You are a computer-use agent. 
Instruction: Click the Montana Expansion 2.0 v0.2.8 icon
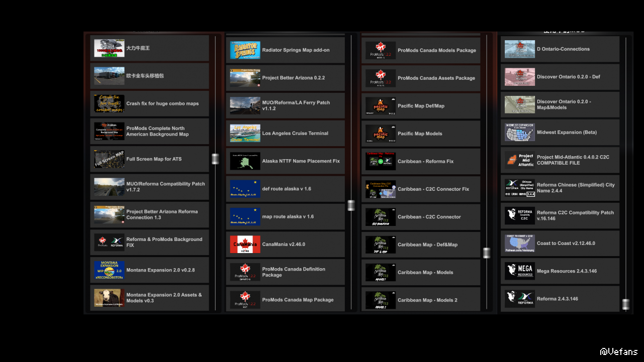109,270
